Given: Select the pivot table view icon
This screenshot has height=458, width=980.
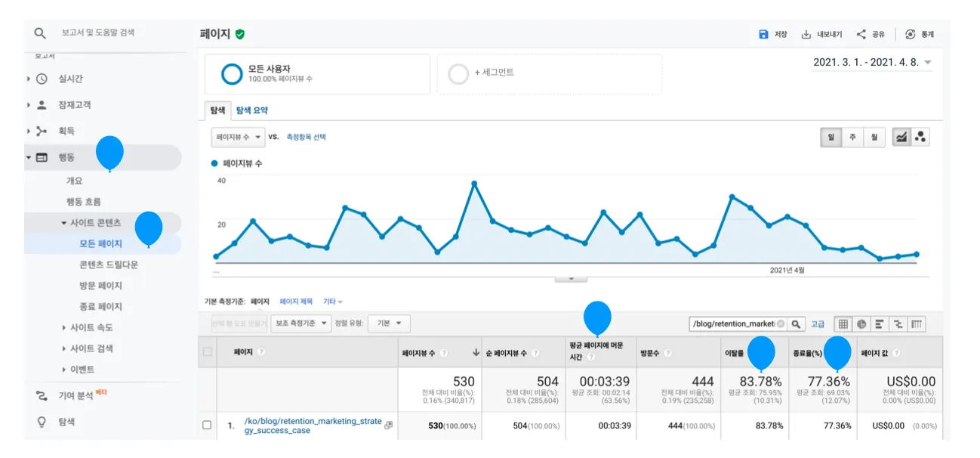Looking at the screenshot, I should coord(917,323).
